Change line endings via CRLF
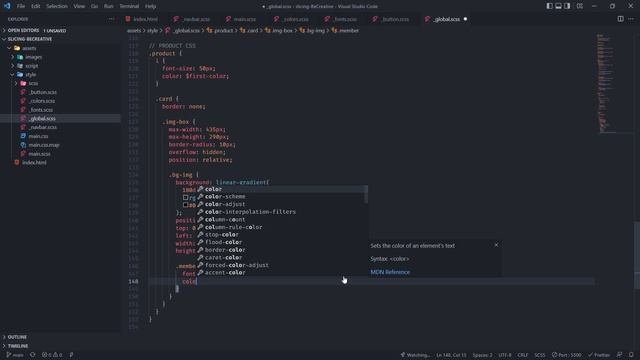 click(523, 355)
